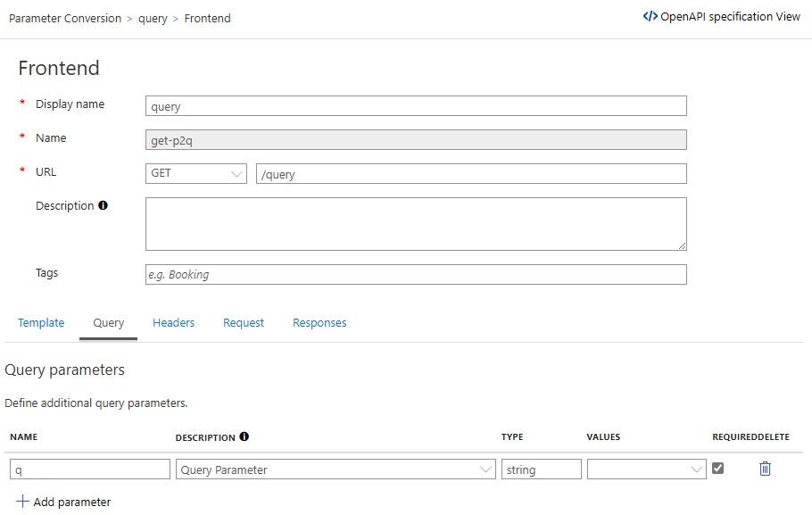Switch to the Template tab
This screenshot has height=515, width=812.
coord(41,323)
